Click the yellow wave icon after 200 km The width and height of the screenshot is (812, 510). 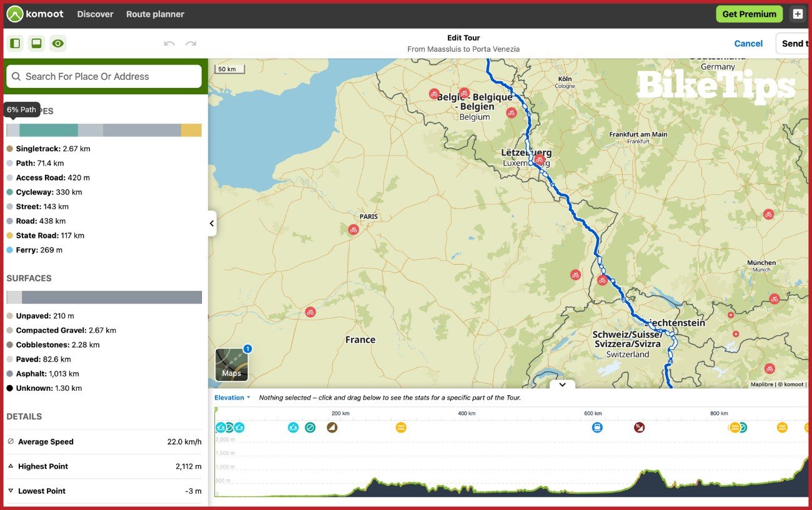coord(401,428)
